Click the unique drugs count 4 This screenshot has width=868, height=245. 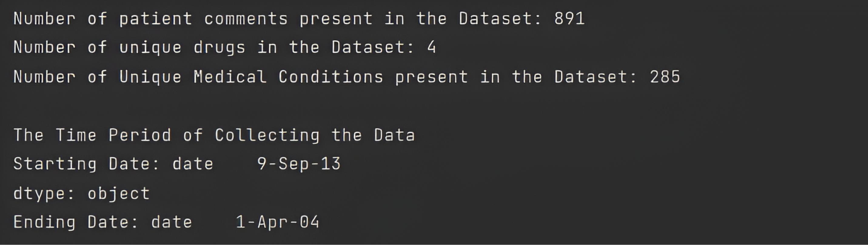pos(431,47)
